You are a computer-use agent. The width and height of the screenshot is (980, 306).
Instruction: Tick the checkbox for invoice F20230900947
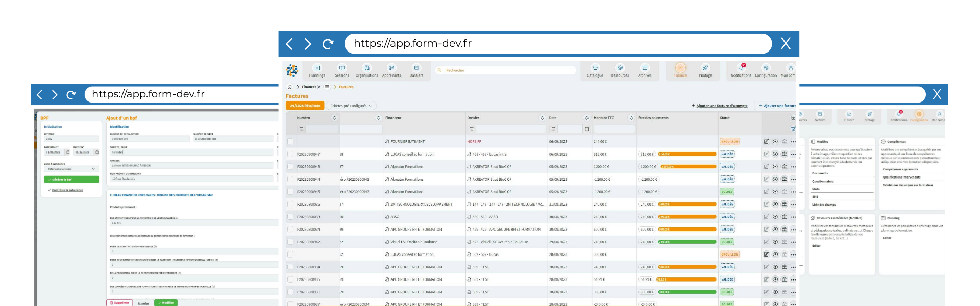click(290, 154)
